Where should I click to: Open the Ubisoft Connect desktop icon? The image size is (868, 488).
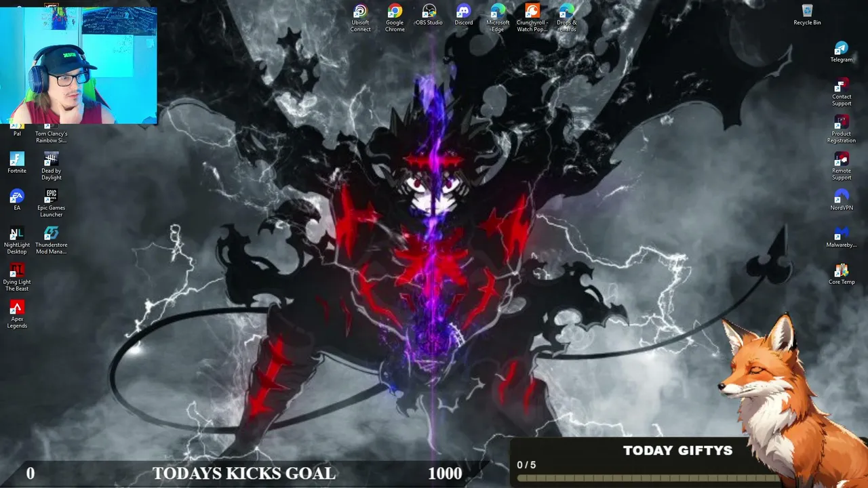click(360, 18)
